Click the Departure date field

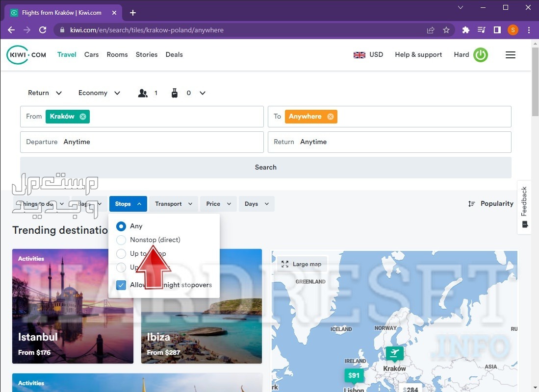click(x=142, y=142)
